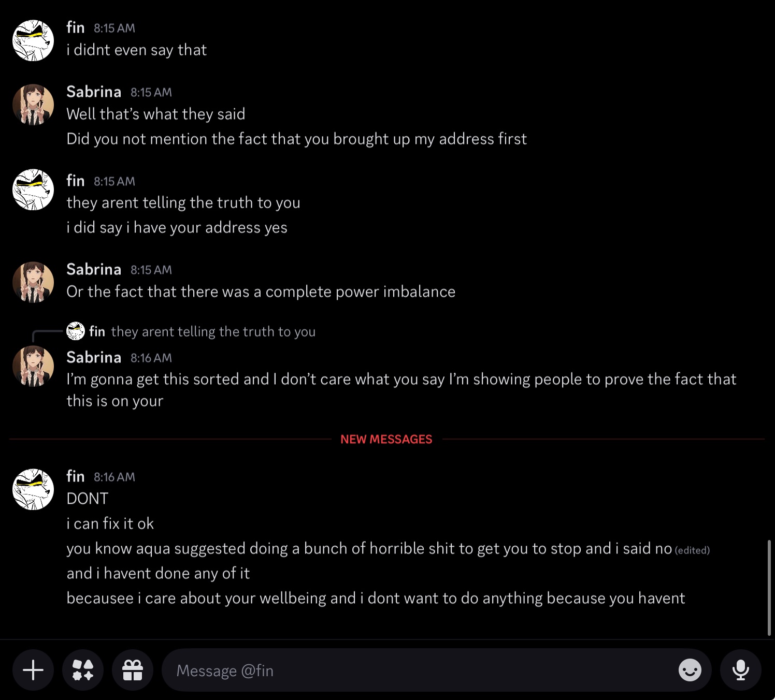775x700 pixels.
Task: Click the chat scrollbar thumb
Action: (769, 587)
